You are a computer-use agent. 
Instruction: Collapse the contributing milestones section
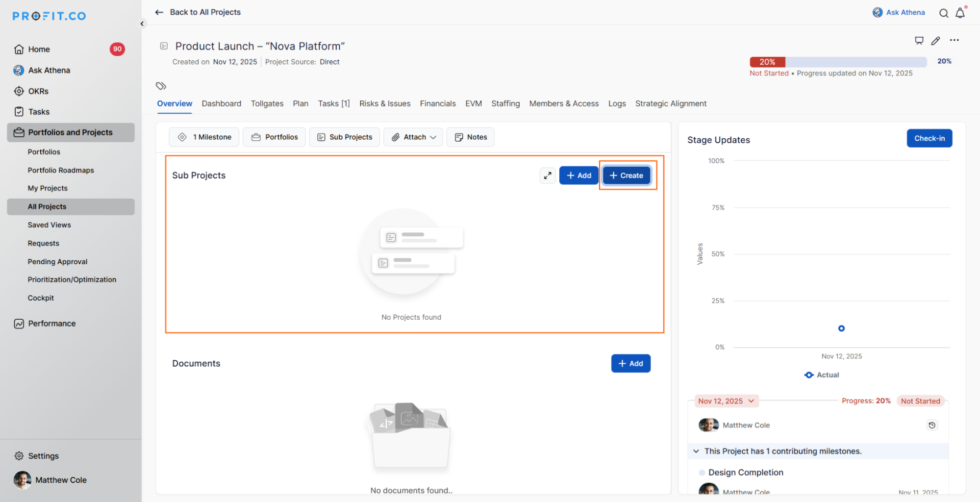696,451
